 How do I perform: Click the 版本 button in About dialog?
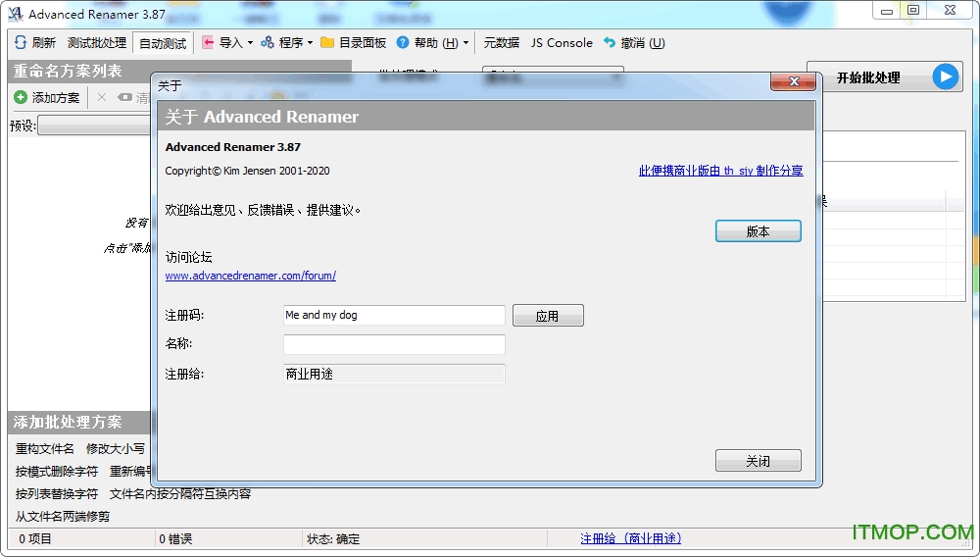point(759,231)
